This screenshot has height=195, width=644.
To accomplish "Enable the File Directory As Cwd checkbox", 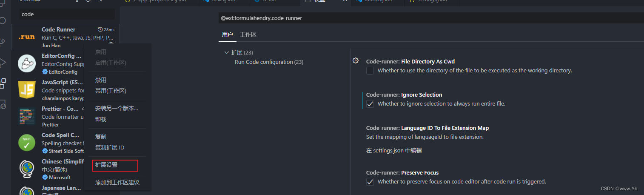I will point(370,71).
